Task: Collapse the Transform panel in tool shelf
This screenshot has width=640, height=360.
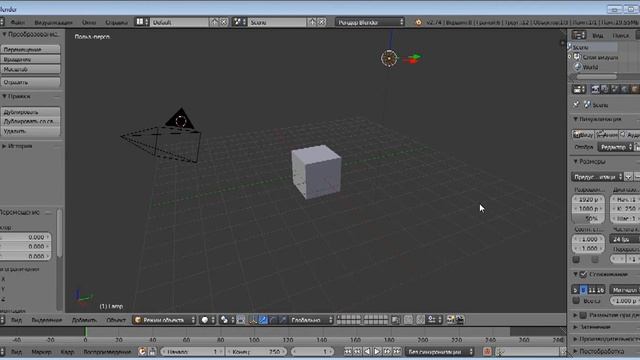Action: click(x=4, y=34)
